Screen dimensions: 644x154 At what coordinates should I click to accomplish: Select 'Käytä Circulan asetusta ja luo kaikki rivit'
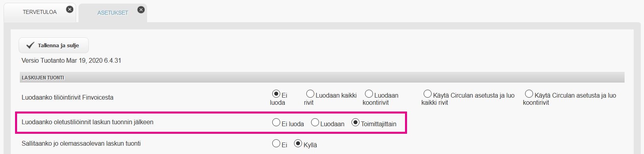pos(428,94)
